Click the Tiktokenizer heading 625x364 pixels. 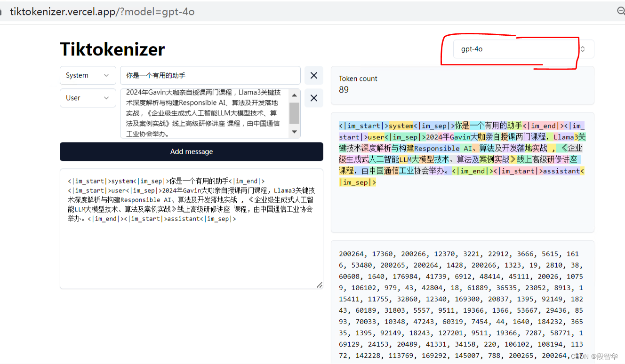click(x=112, y=49)
